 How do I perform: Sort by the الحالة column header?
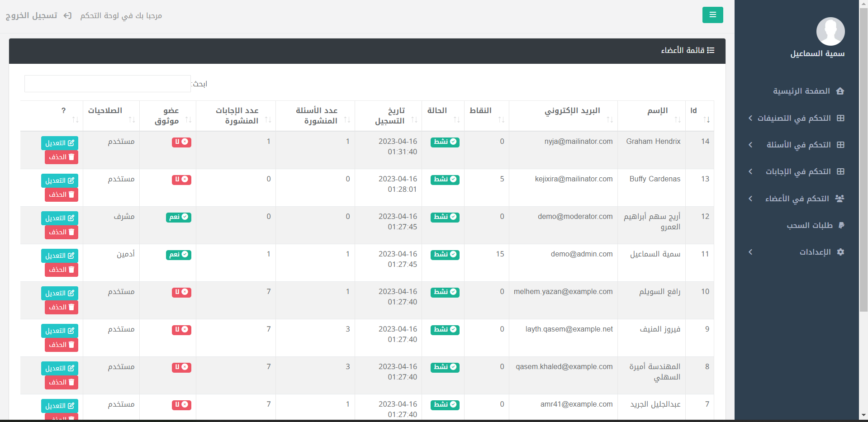pos(443,115)
